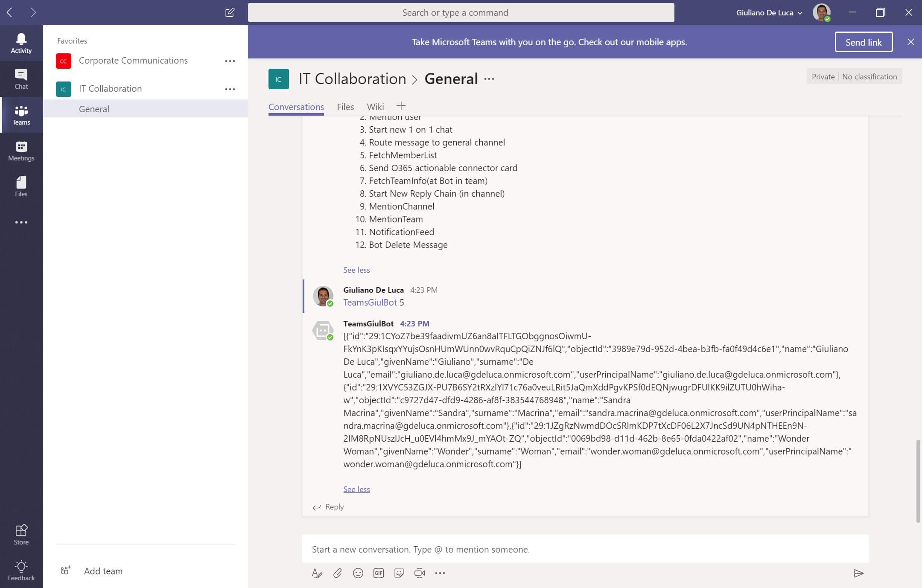Click the Store icon in sidebar
Image resolution: width=922 pixels, height=588 pixels.
point(21,535)
